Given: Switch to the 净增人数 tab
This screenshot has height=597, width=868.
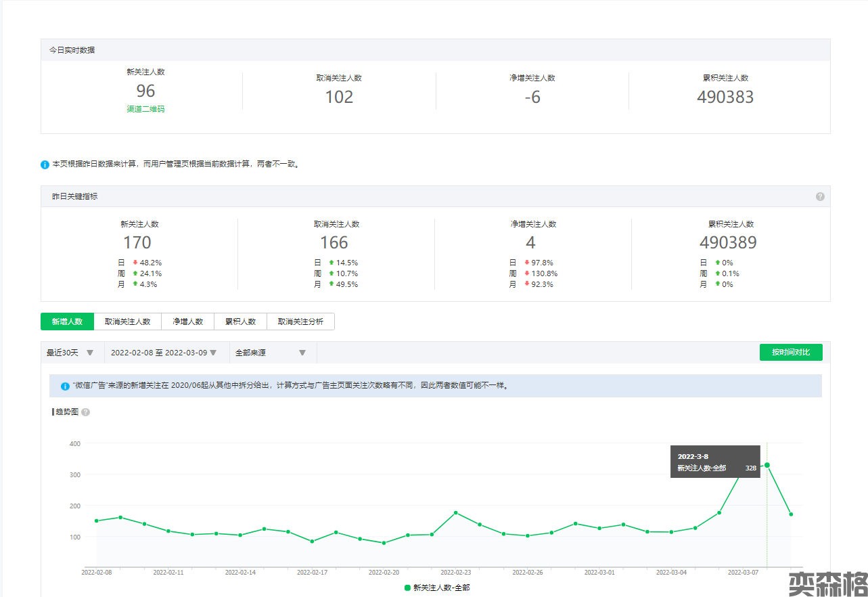Looking at the screenshot, I should (187, 322).
